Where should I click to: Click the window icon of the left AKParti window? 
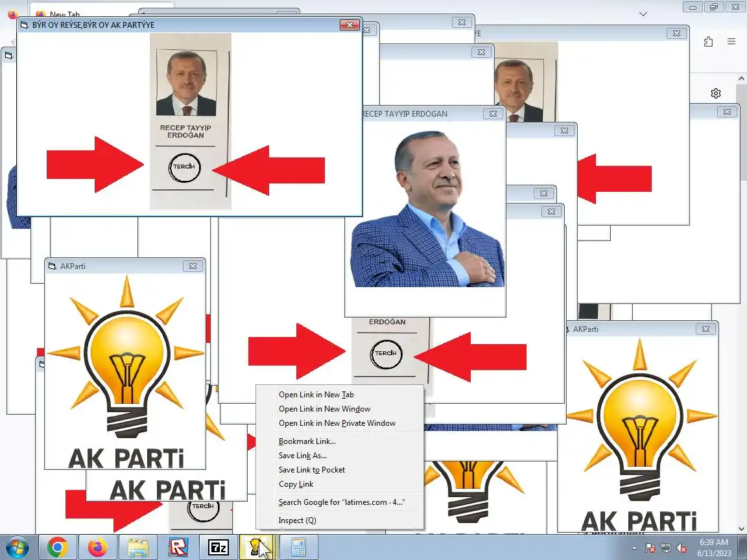pyautogui.click(x=53, y=266)
